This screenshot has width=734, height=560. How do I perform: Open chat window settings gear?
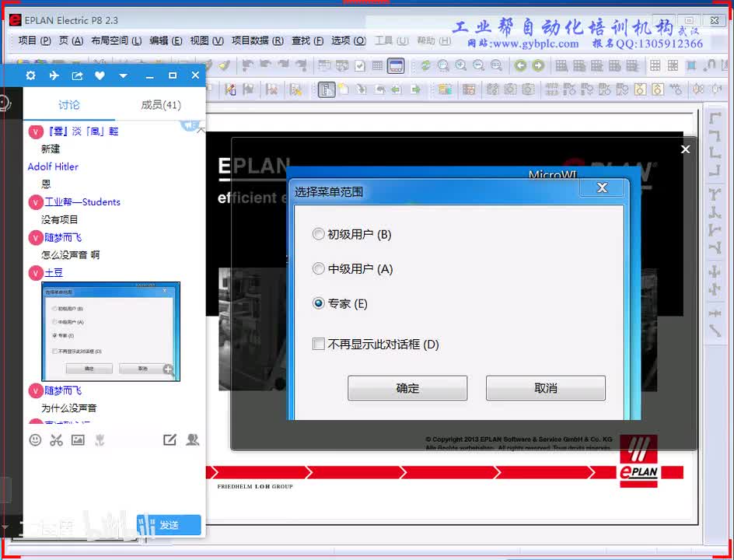pyautogui.click(x=31, y=75)
